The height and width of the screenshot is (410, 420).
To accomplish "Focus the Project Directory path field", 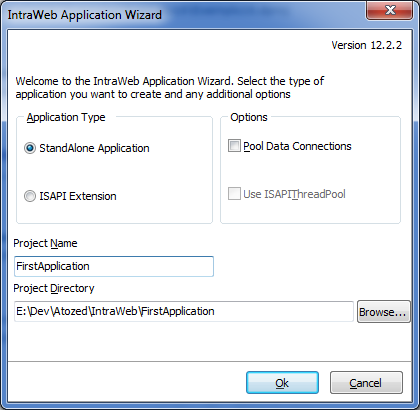I will (184, 311).
